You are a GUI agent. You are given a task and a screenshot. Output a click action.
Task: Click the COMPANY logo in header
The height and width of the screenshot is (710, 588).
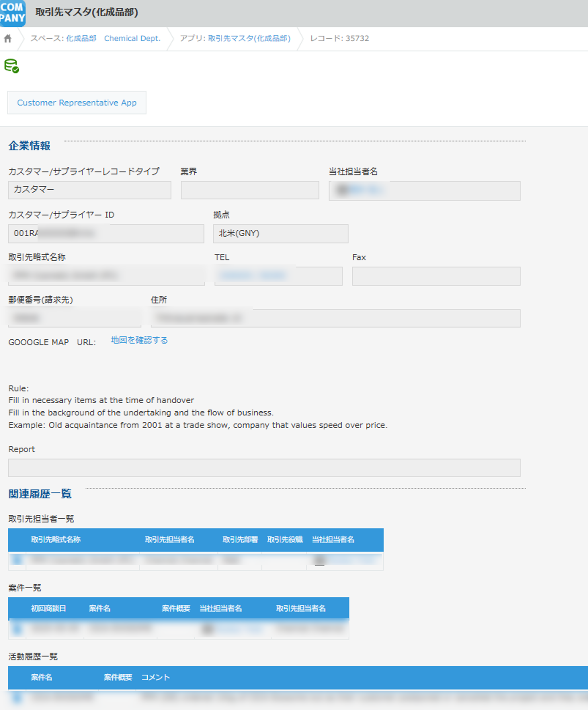13,13
